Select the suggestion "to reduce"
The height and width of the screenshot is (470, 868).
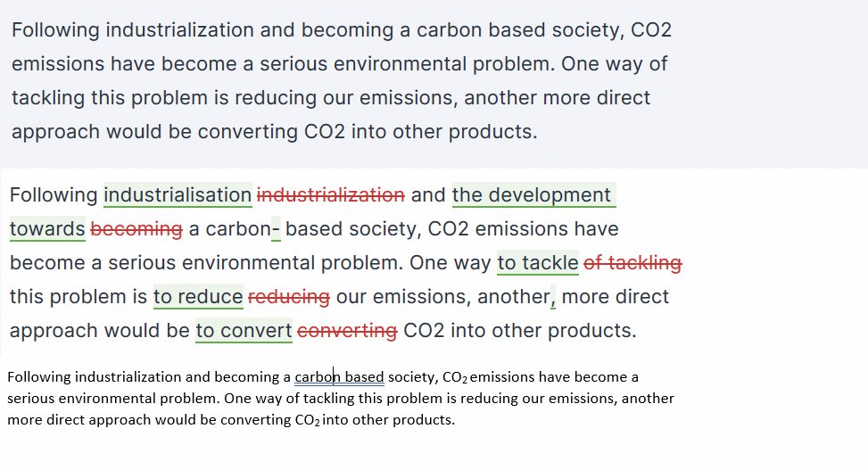(198, 297)
